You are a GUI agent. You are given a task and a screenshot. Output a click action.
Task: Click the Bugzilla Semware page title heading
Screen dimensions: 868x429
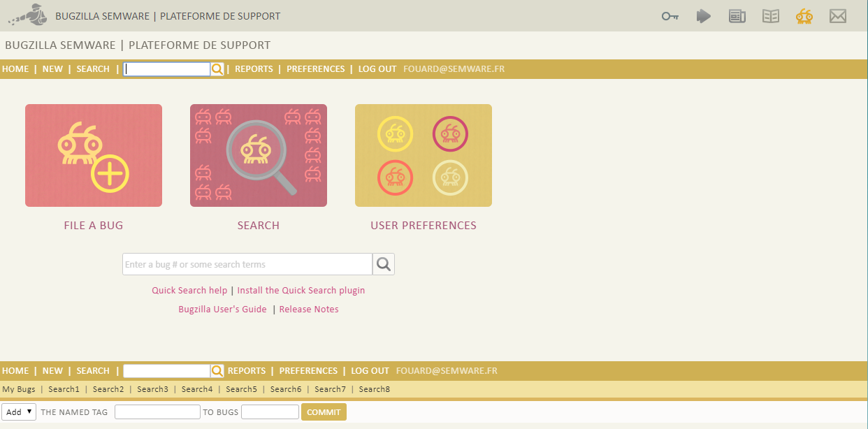pos(138,45)
